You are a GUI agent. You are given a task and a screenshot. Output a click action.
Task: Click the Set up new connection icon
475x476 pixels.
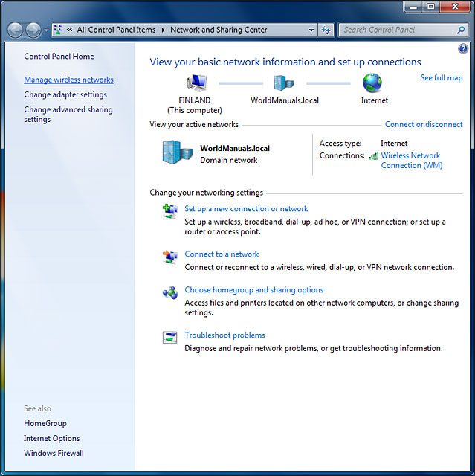(x=170, y=211)
